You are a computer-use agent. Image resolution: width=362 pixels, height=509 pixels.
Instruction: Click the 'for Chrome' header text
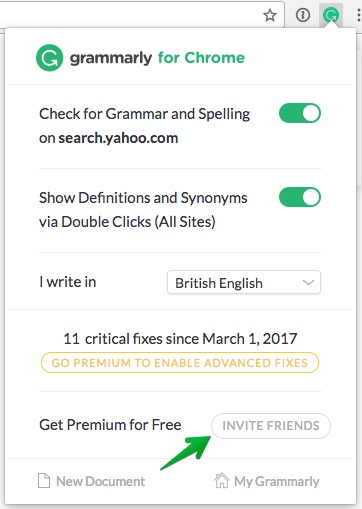[x=201, y=58]
